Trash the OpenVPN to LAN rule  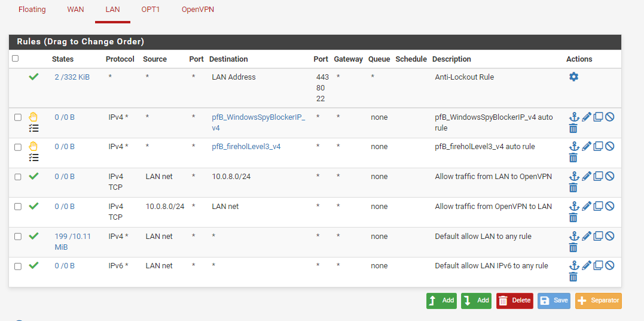(573, 218)
